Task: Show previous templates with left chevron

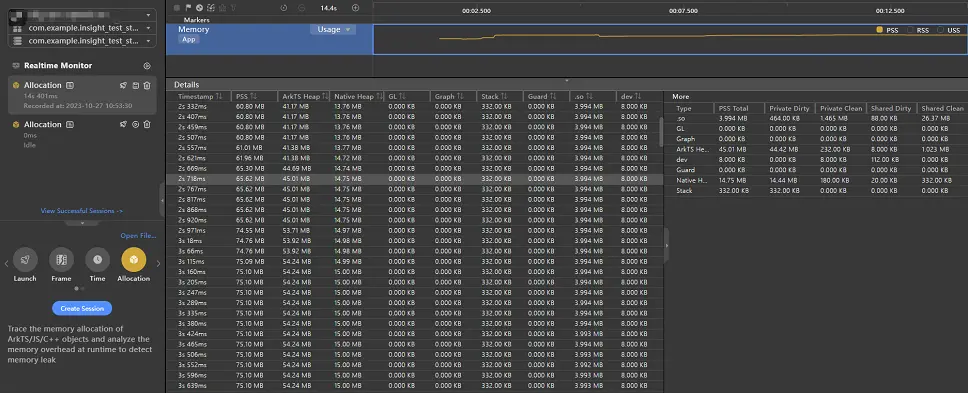Action: coord(6,263)
